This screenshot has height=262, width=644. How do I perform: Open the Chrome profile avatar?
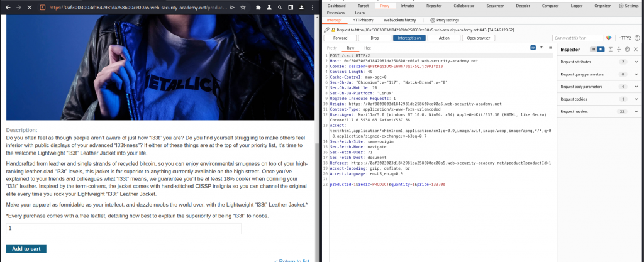point(301,8)
